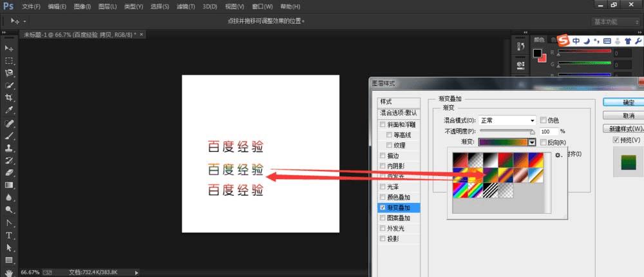Screen dimensions: 644x277
Task: Enable the 纹理 checkbox
Action: point(389,145)
